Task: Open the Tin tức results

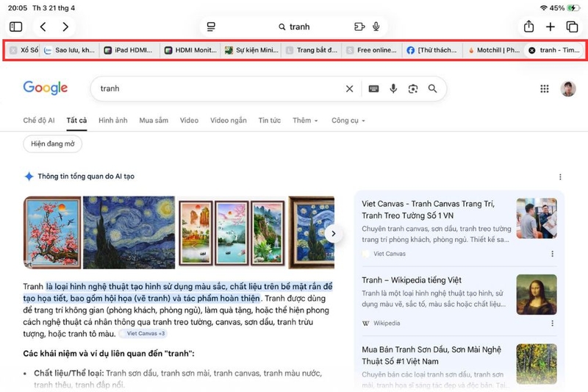Action: click(x=269, y=121)
